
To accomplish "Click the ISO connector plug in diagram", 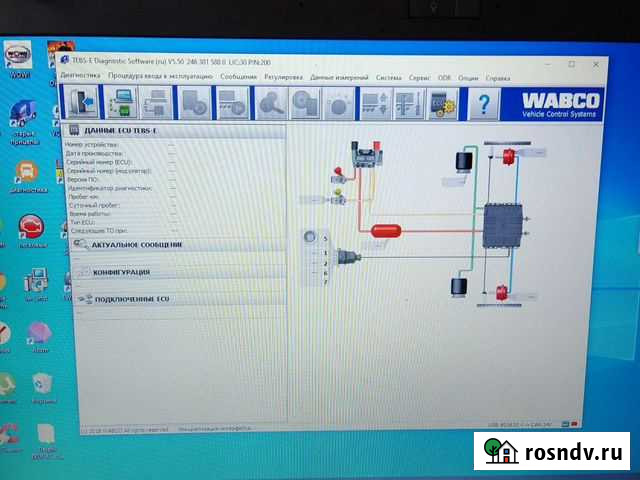I will click(x=348, y=257).
